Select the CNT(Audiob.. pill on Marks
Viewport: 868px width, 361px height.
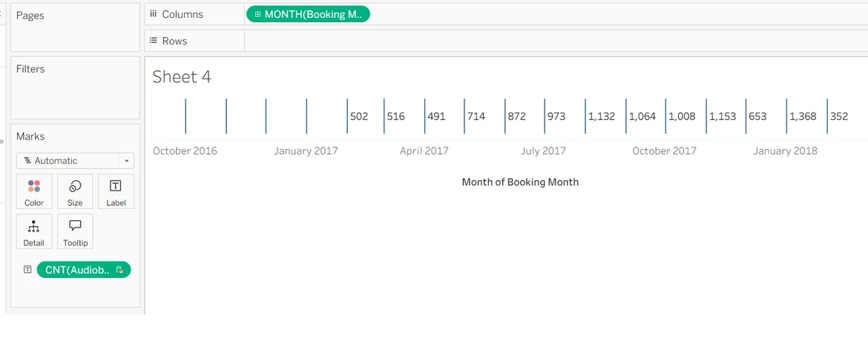tap(78, 270)
